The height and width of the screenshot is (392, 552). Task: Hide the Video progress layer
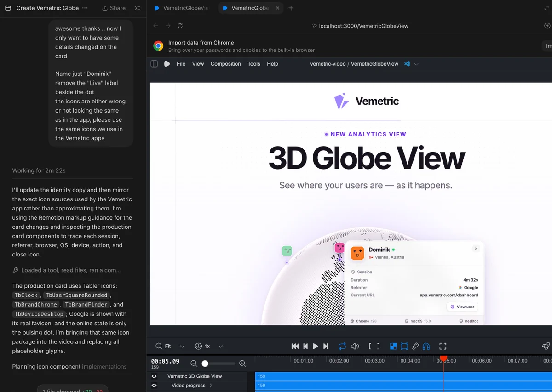pyautogui.click(x=154, y=386)
